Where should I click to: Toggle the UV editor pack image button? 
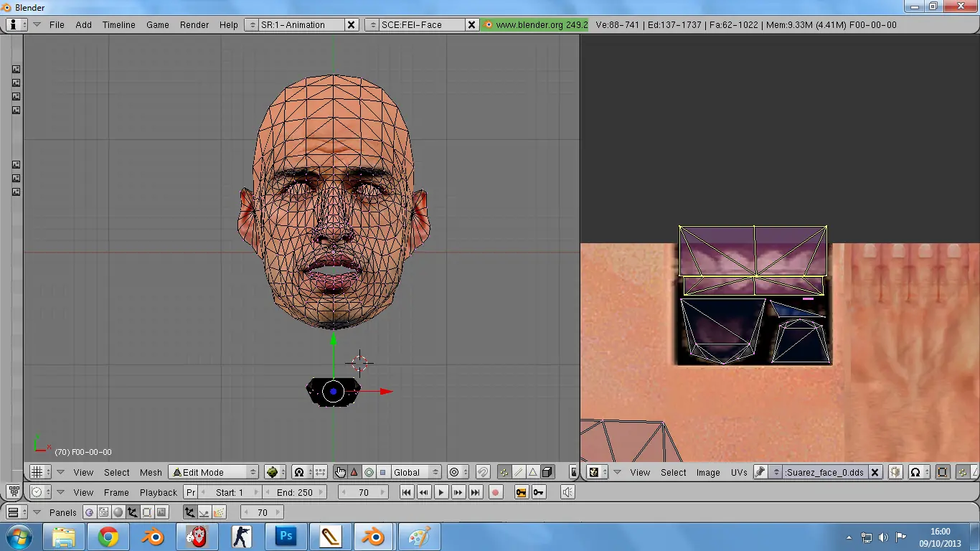pos(895,472)
